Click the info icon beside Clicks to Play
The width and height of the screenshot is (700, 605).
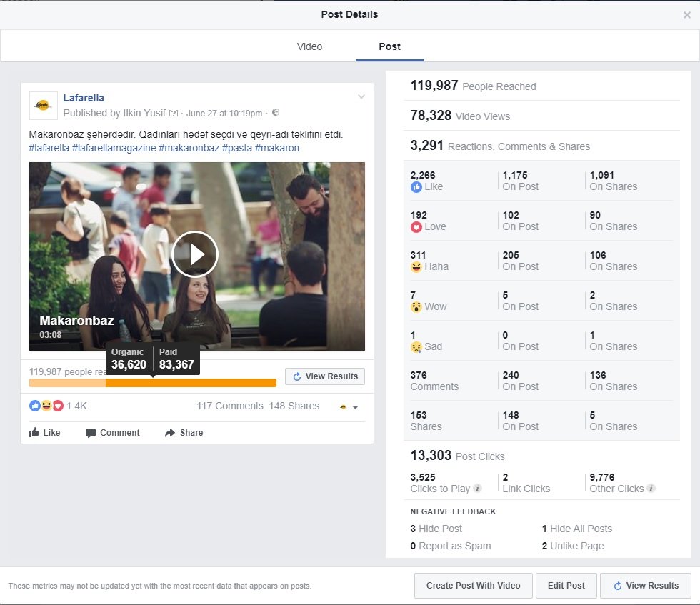tap(477, 489)
